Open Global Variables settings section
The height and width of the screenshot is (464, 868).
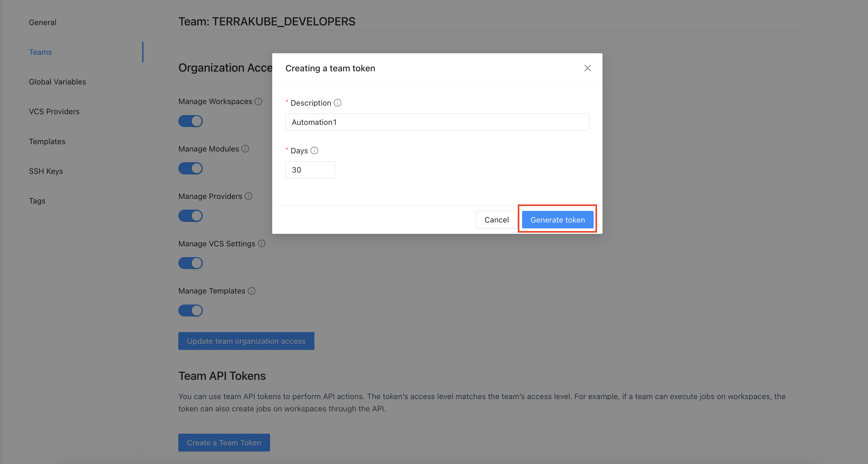coord(57,82)
